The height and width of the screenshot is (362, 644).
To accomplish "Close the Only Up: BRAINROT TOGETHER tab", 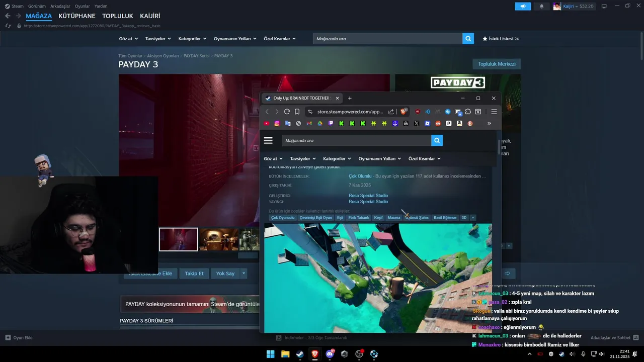I will click(337, 98).
